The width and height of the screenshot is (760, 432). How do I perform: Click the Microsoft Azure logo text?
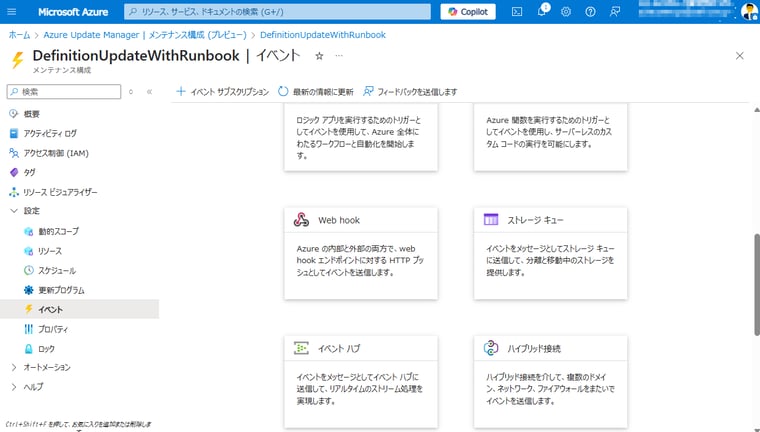pos(73,12)
